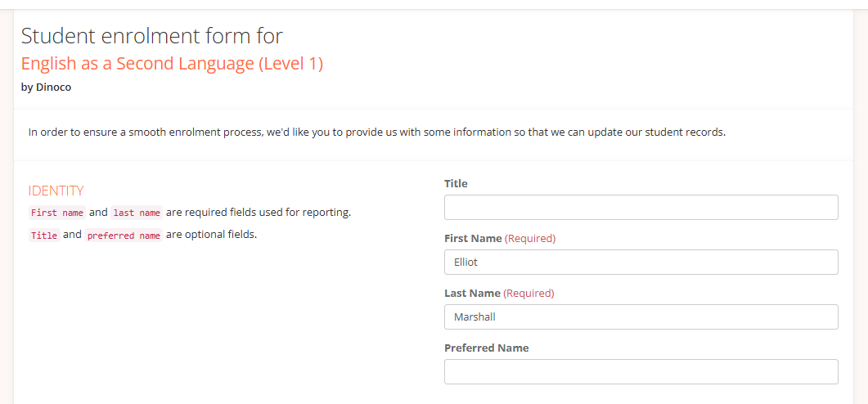Click the empty Preferred Name field

(641, 372)
